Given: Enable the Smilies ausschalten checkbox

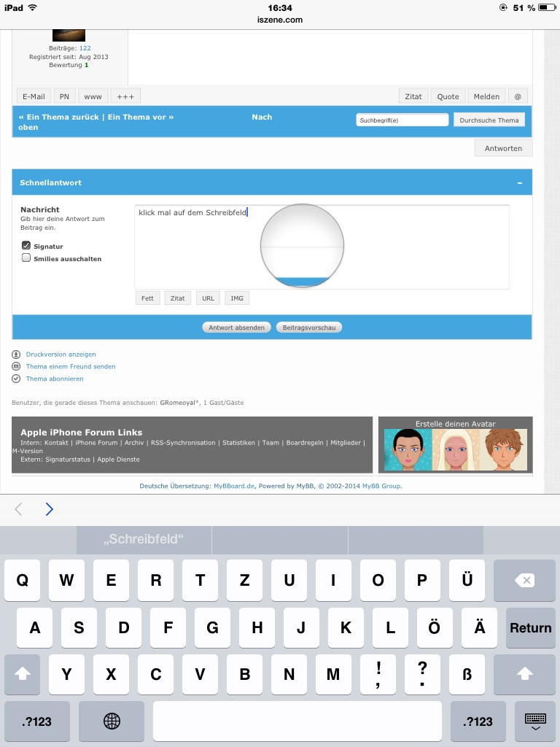Looking at the screenshot, I should [x=26, y=258].
